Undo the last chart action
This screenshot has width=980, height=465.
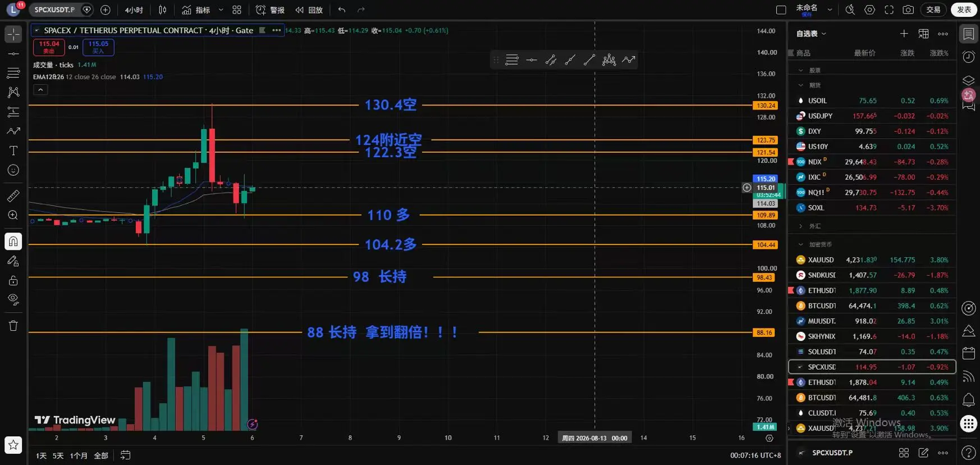pos(342,10)
